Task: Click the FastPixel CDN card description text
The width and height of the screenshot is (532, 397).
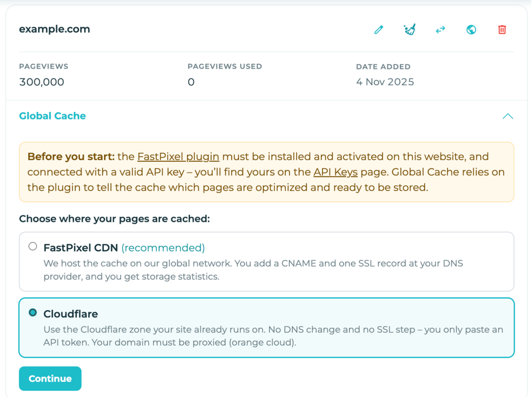Action: 253,270
